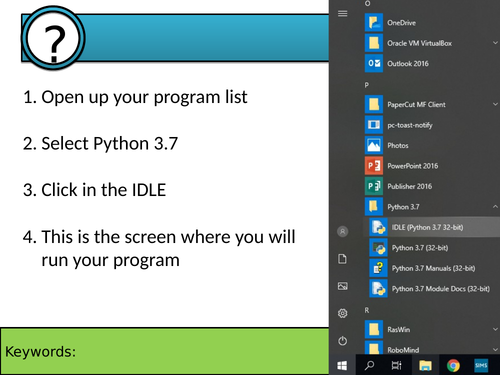Viewport: 500px width, 375px height.
Task: Select the Python 3.7 (32-bit) label
Action: pyautogui.click(x=420, y=248)
